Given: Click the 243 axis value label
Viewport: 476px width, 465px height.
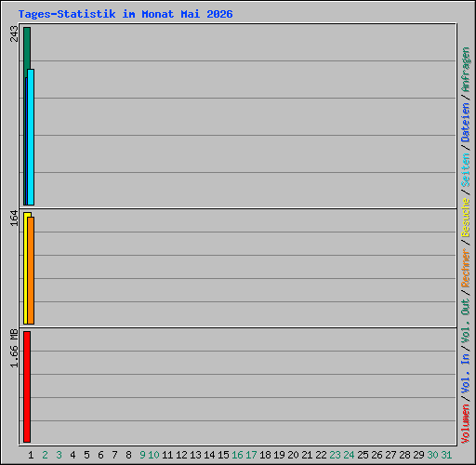Looking at the screenshot, I should coord(14,33).
